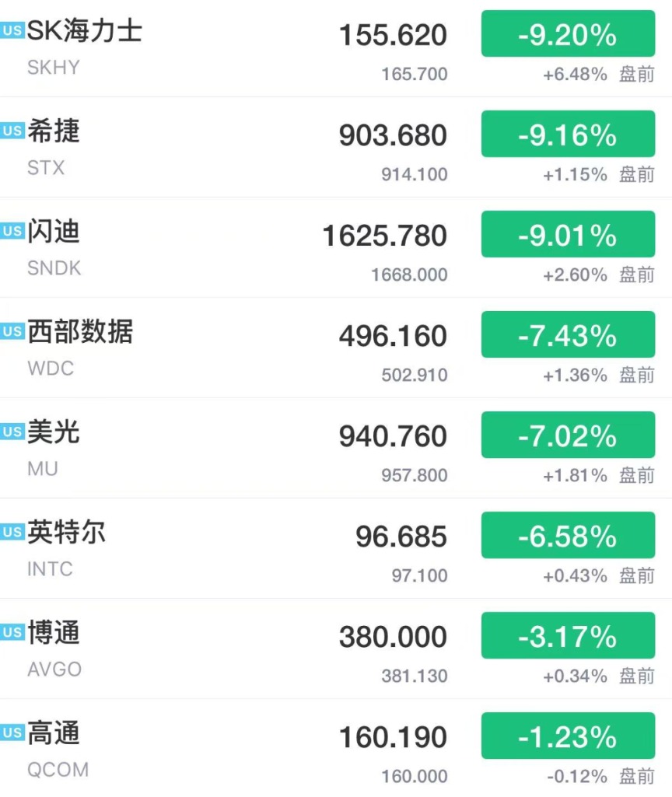The height and width of the screenshot is (797, 672).
Task: Tap the US market badge beside 博通
Action: click(x=12, y=632)
